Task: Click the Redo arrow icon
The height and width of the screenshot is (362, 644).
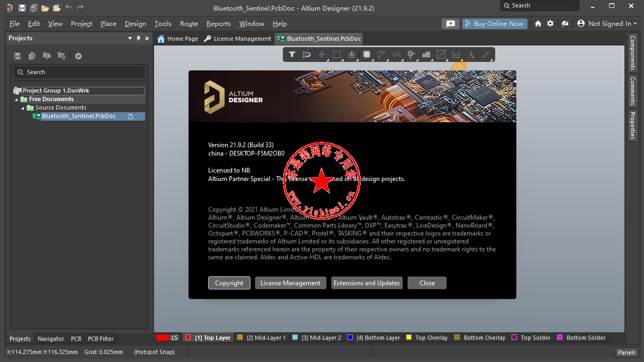Action: [80, 8]
